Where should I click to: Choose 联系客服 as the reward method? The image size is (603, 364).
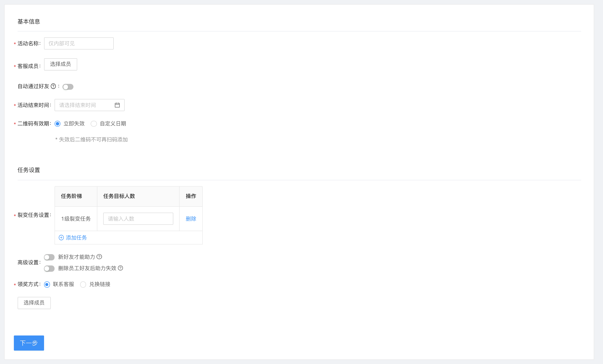click(x=47, y=285)
